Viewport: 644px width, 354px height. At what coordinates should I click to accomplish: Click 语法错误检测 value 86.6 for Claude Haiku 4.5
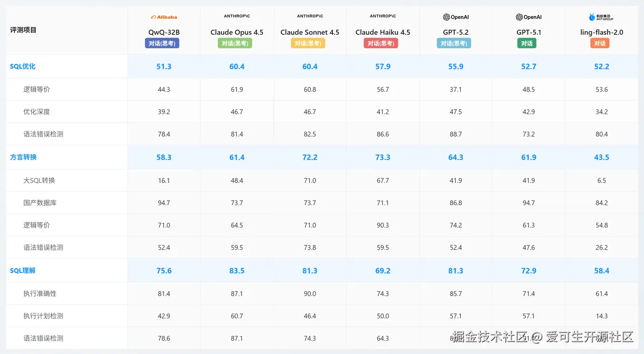383,134
